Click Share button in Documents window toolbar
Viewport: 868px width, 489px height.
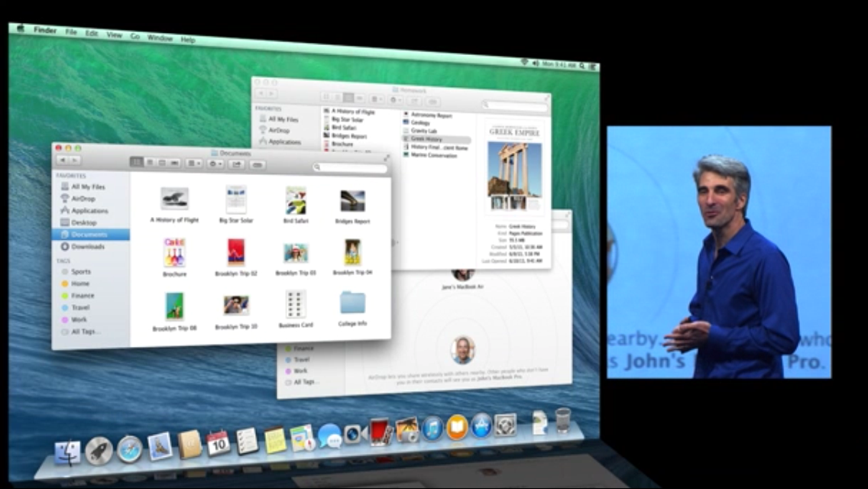[236, 164]
